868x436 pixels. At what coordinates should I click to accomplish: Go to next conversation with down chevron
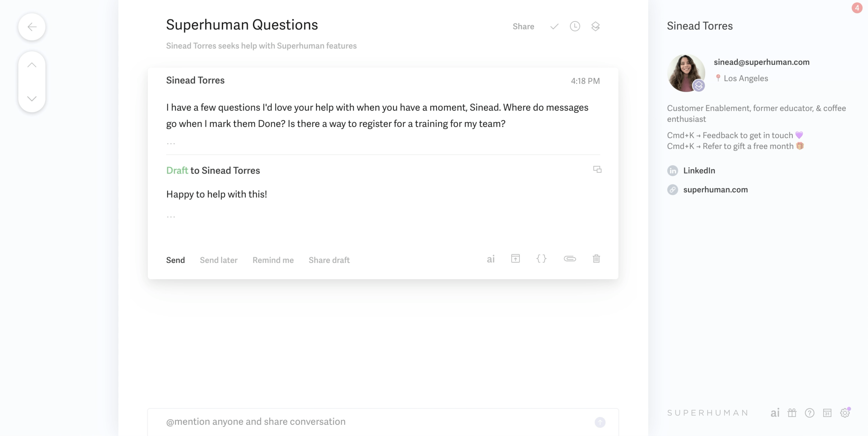click(32, 98)
